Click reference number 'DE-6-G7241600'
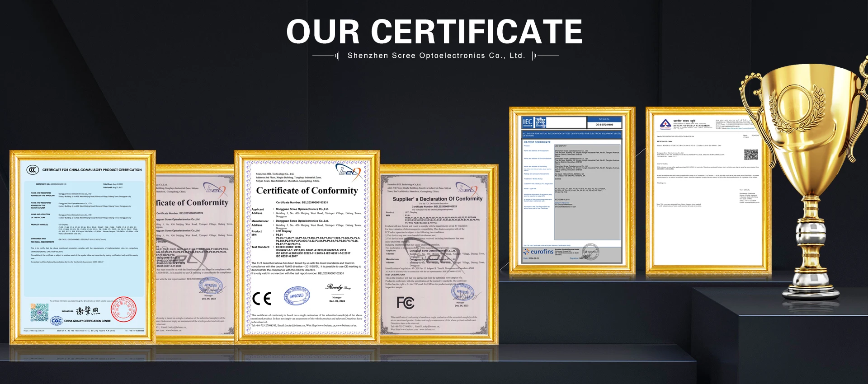Viewport: 868px width, 384px height. tap(604, 125)
